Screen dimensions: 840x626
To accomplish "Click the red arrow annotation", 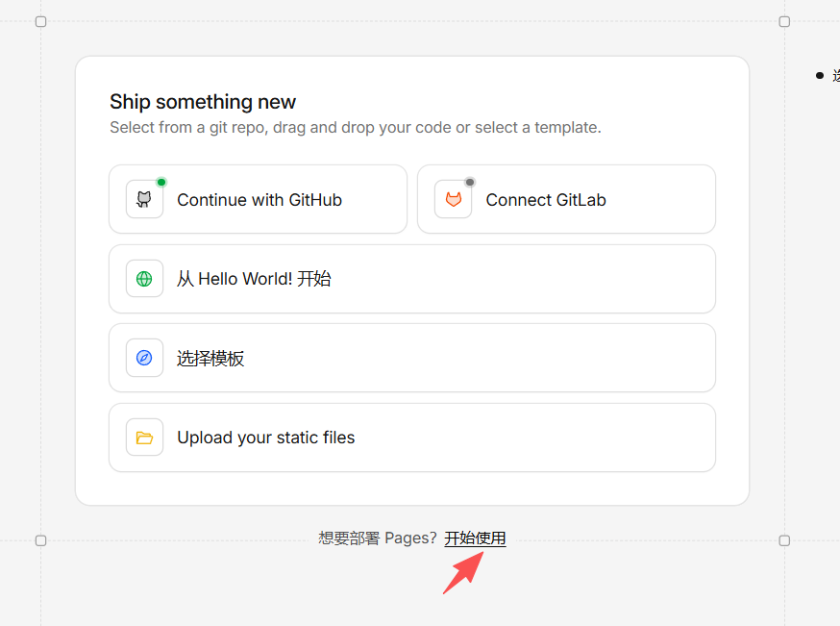I will (x=460, y=574).
